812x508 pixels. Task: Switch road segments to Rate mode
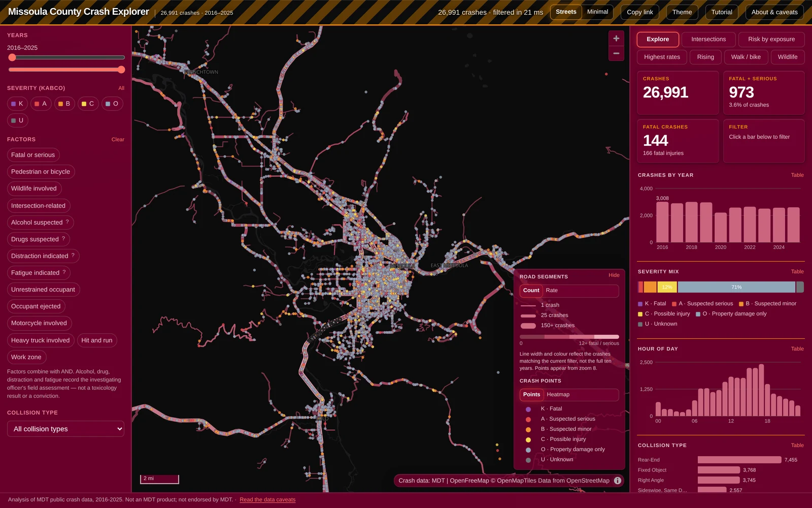pos(552,291)
